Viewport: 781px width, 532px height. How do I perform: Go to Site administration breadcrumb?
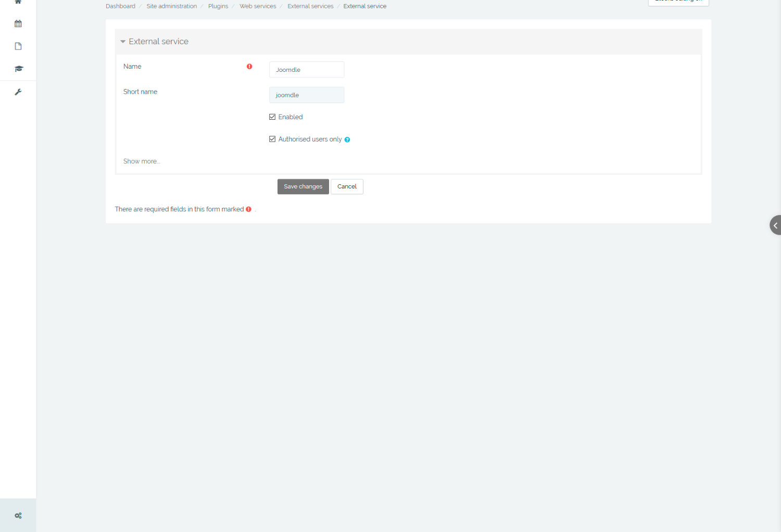click(171, 6)
